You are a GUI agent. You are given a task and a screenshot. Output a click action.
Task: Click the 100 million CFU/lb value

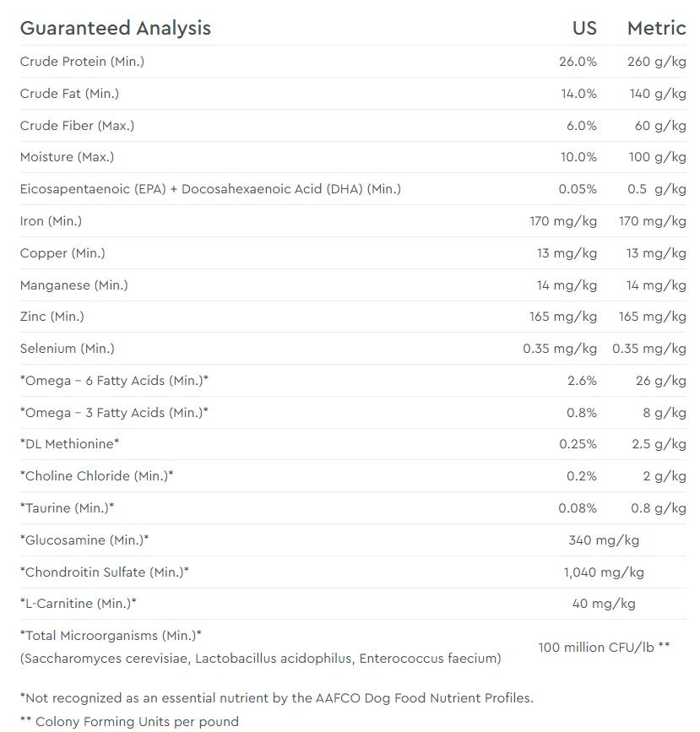[604, 647]
